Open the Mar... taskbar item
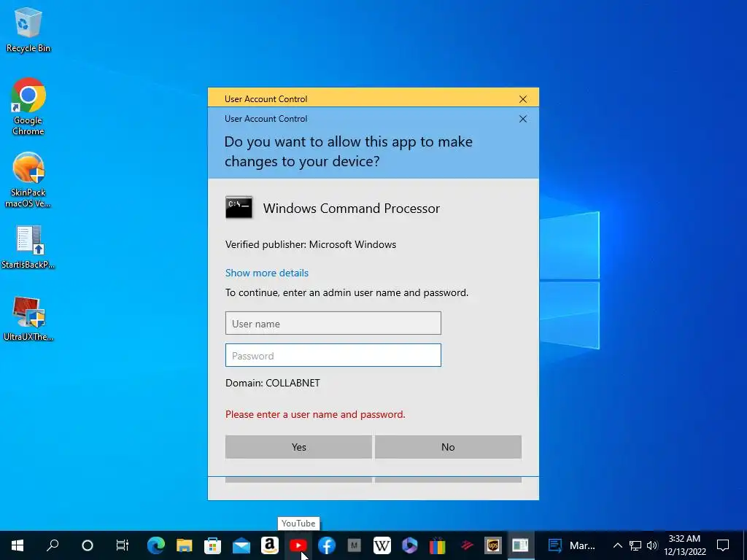Image resolution: width=747 pixels, height=560 pixels. point(572,545)
